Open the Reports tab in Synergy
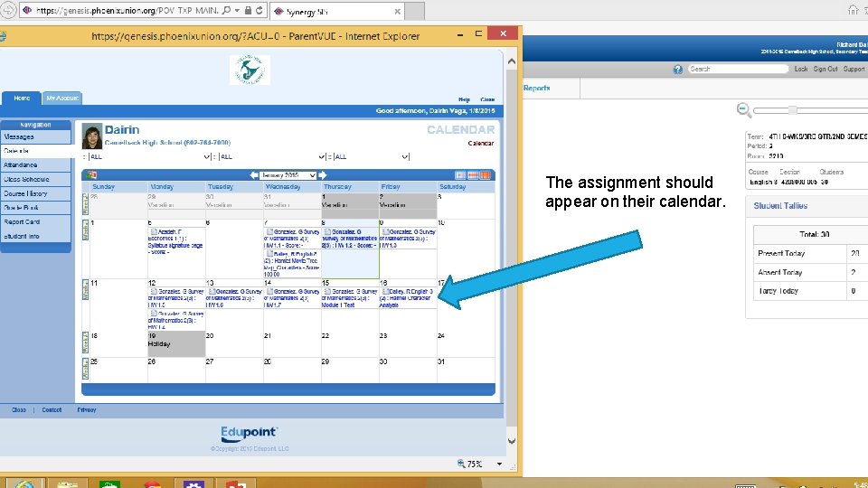 coord(537,88)
